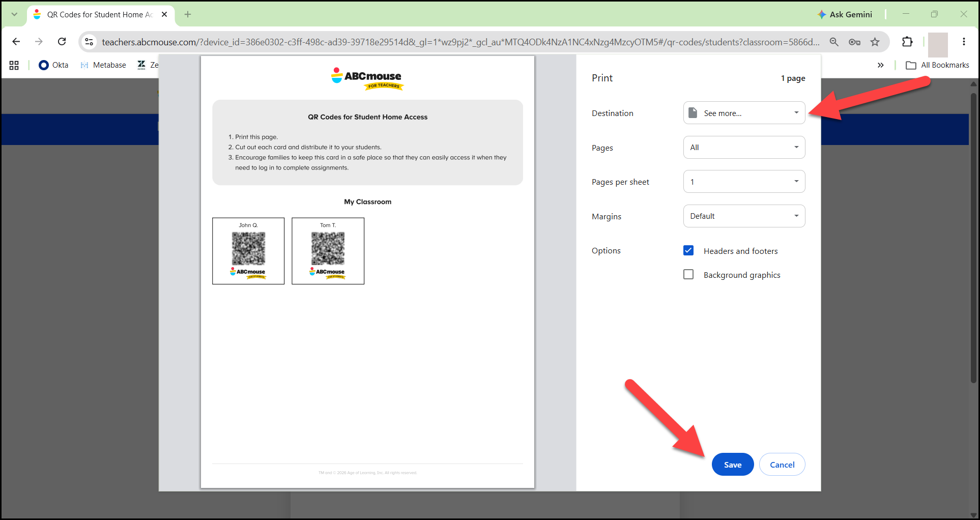Open the apps grid icon in bookmarks bar
Viewport: 980px width, 520px height.
[x=14, y=65]
